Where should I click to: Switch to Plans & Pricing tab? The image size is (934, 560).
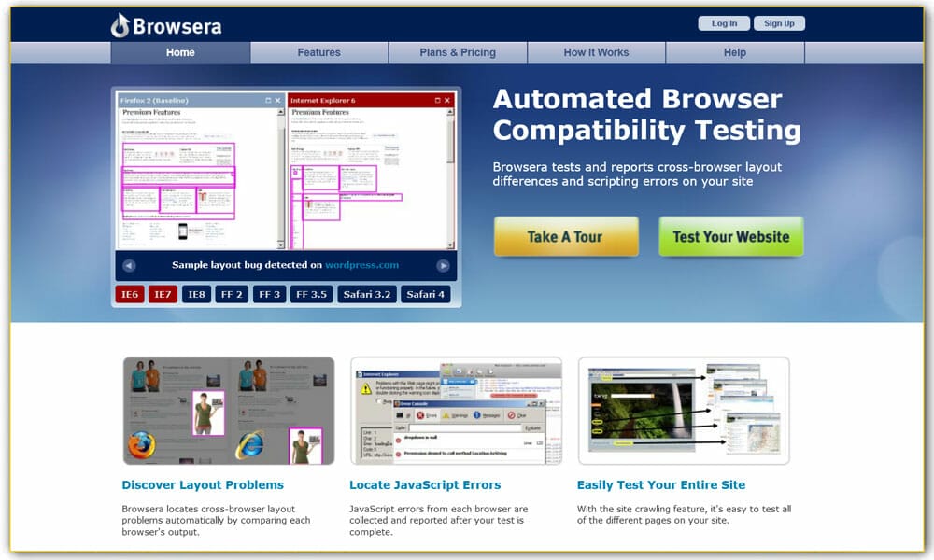click(458, 53)
